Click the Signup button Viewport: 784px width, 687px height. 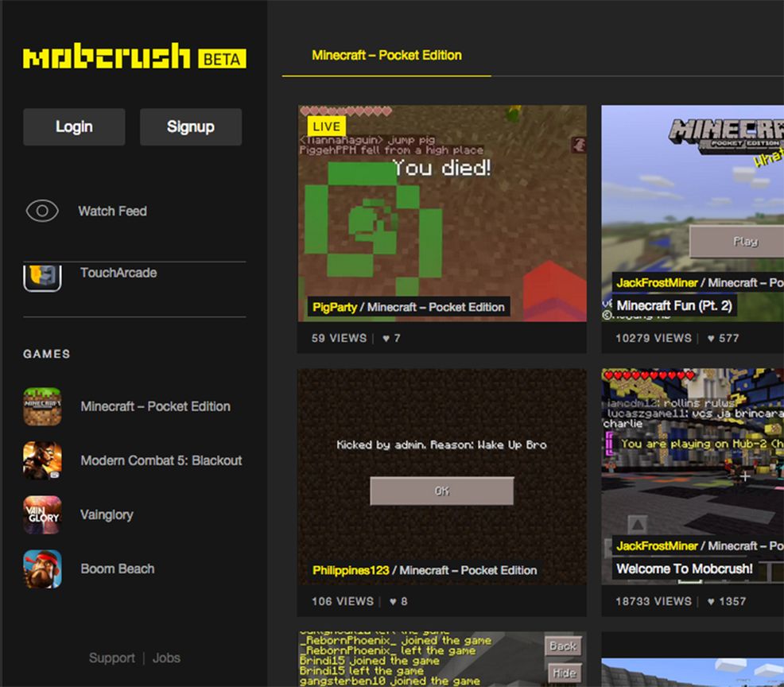[191, 127]
